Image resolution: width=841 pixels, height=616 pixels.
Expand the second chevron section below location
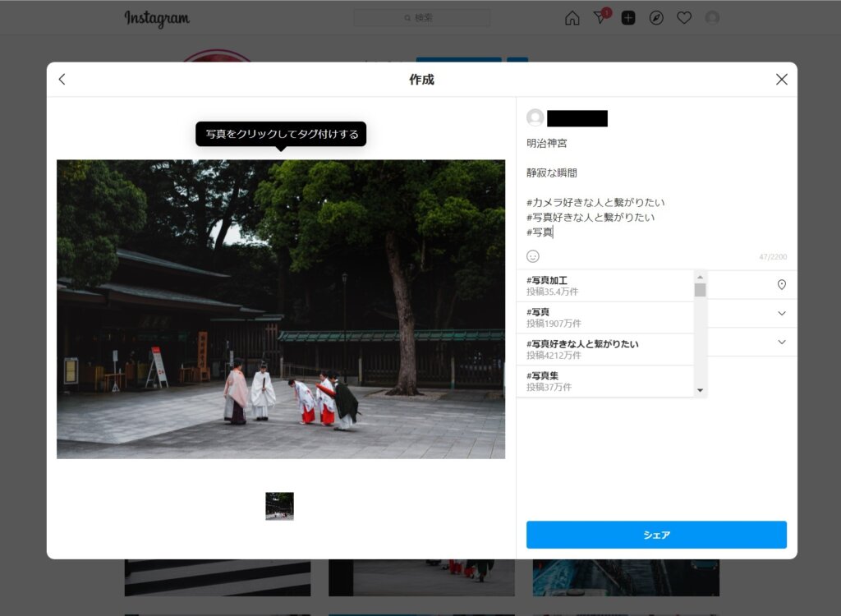(782, 342)
